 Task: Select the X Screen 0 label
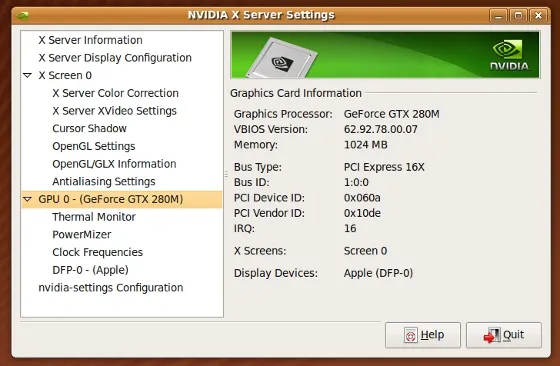pos(65,75)
